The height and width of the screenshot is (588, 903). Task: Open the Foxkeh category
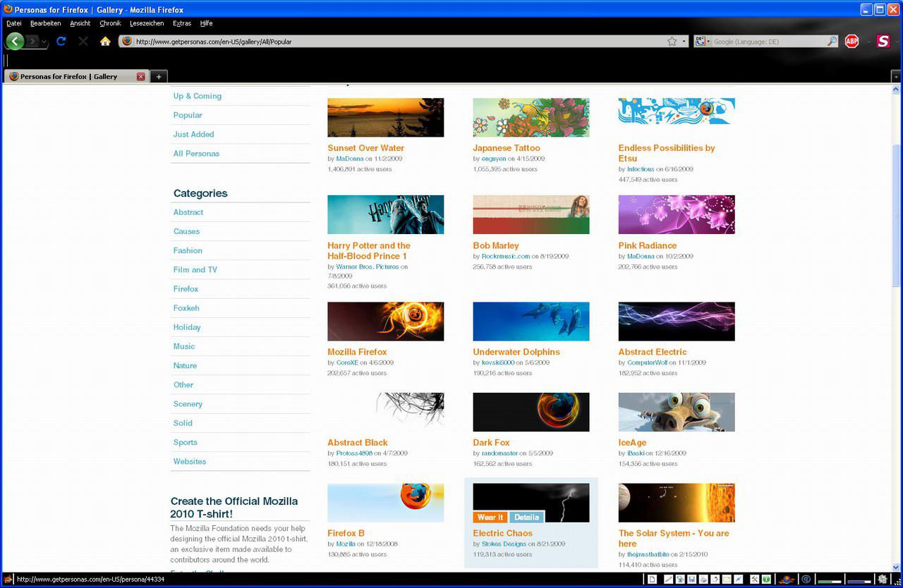[187, 308]
